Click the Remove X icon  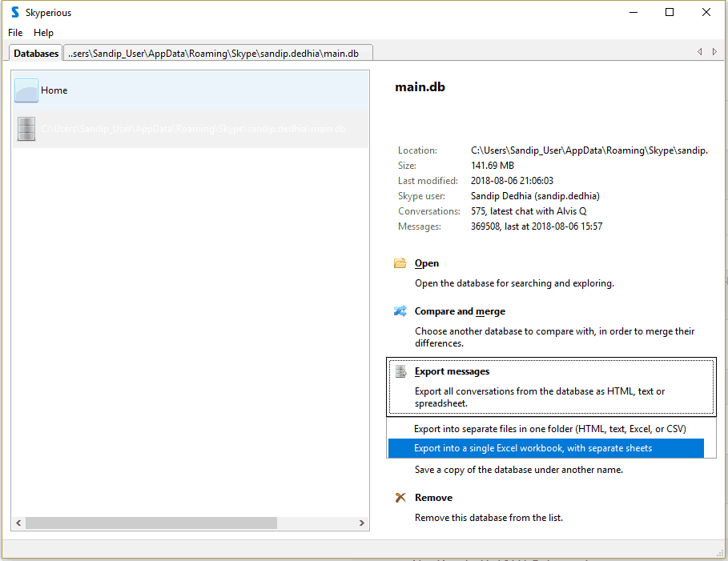click(400, 498)
